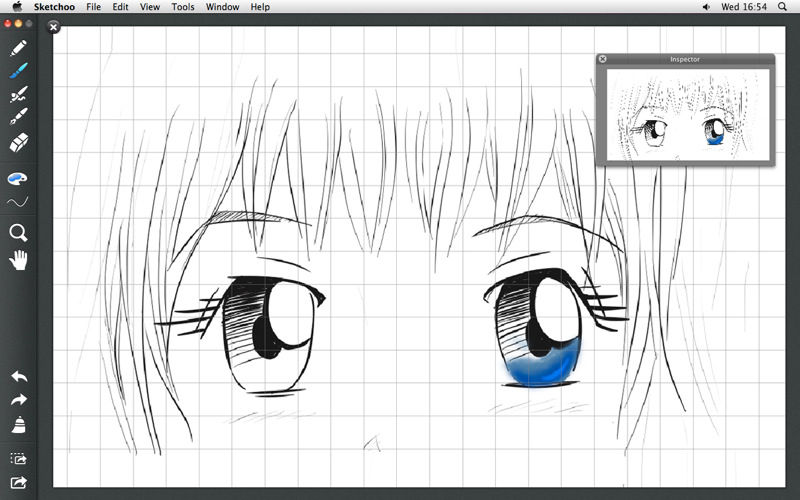Open the File menu
Image resolution: width=800 pixels, height=500 pixels.
pyautogui.click(x=93, y=7)
